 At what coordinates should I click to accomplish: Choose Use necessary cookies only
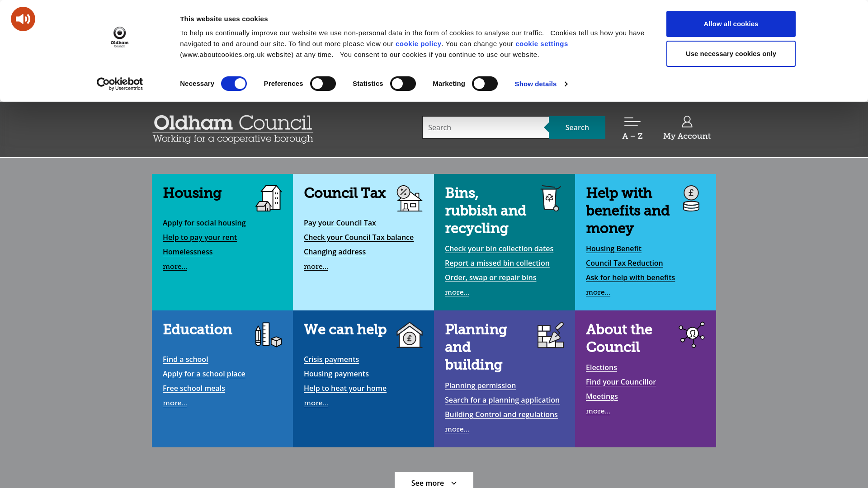tap(731, 54)
